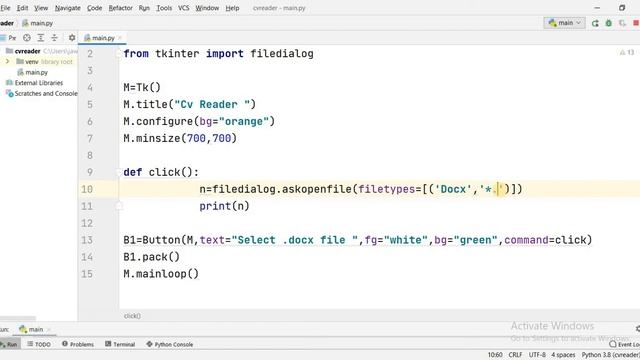Minimize the PyCharm window
Screen dimensions: 640x360
pyautogui.click(x=597, y=8)
